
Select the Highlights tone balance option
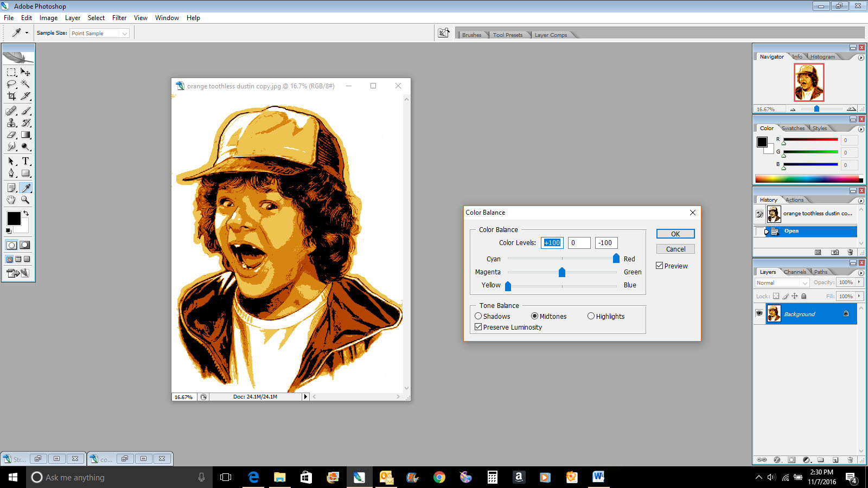(591, 316)
